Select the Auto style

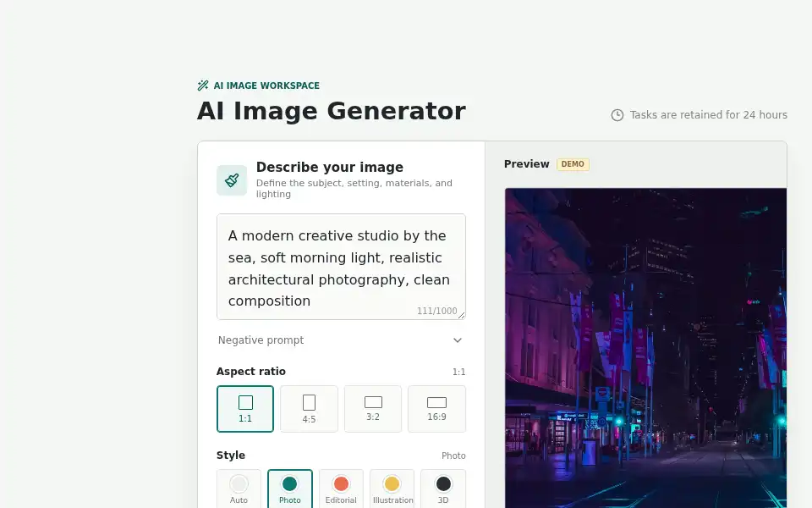(x=239, y=489)
